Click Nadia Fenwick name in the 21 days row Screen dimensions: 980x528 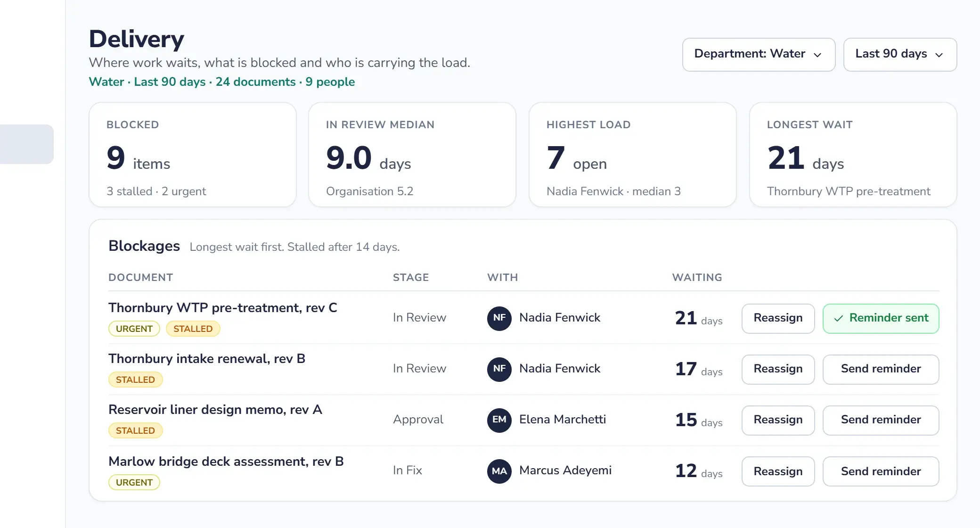560,318
